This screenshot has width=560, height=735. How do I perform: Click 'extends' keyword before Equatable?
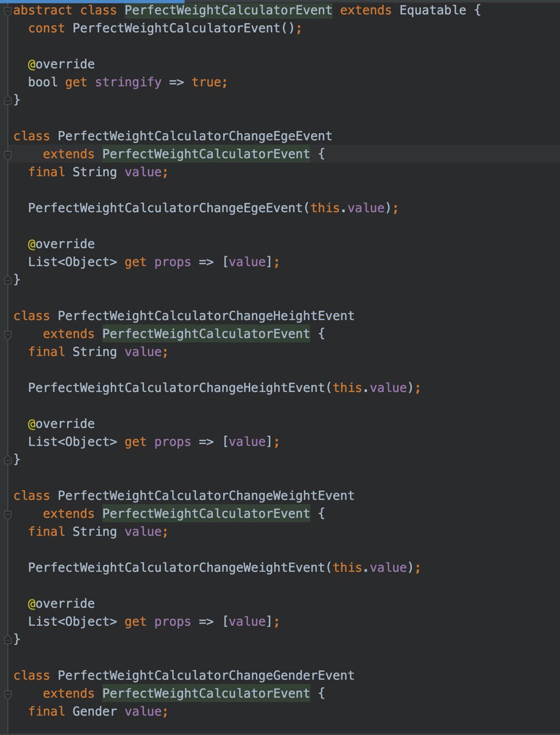(366, 10)
